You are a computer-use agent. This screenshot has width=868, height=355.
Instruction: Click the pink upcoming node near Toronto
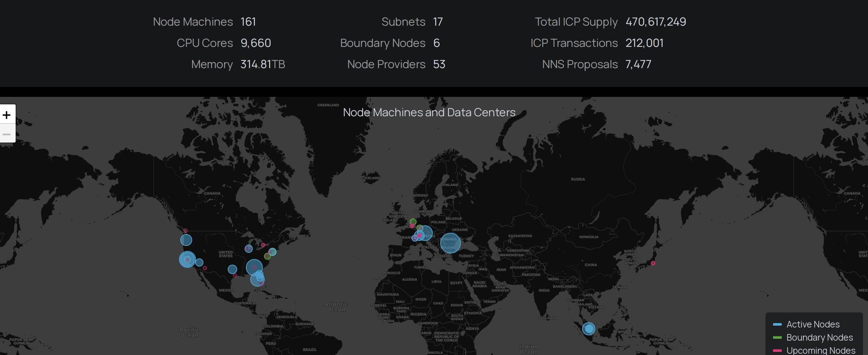coord(263,245)
